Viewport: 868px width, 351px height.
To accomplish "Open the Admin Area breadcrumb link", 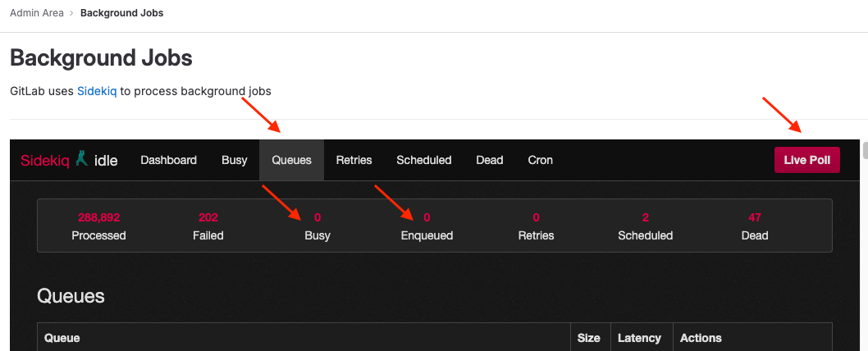I will click(37, 13).
